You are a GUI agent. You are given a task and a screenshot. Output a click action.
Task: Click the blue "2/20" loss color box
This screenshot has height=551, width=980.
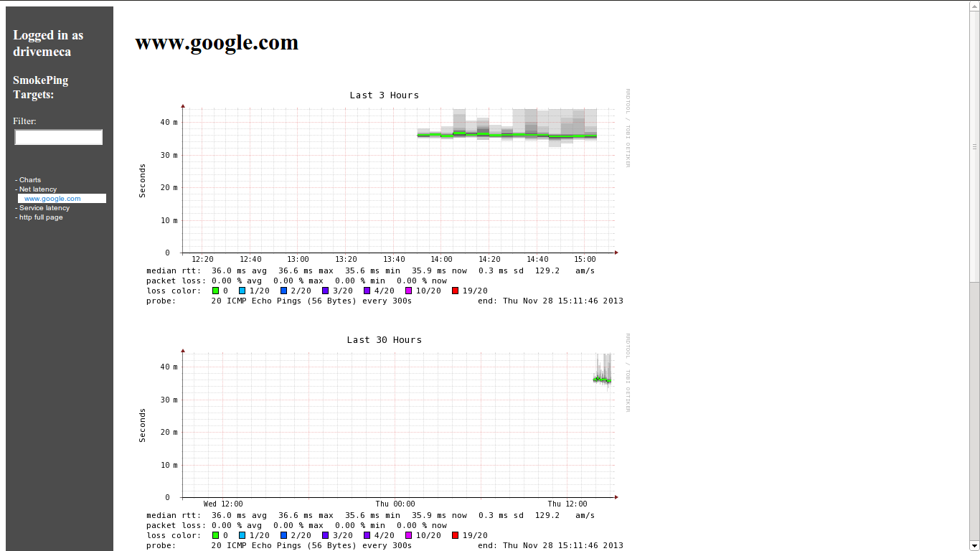[x=283, y=291]
